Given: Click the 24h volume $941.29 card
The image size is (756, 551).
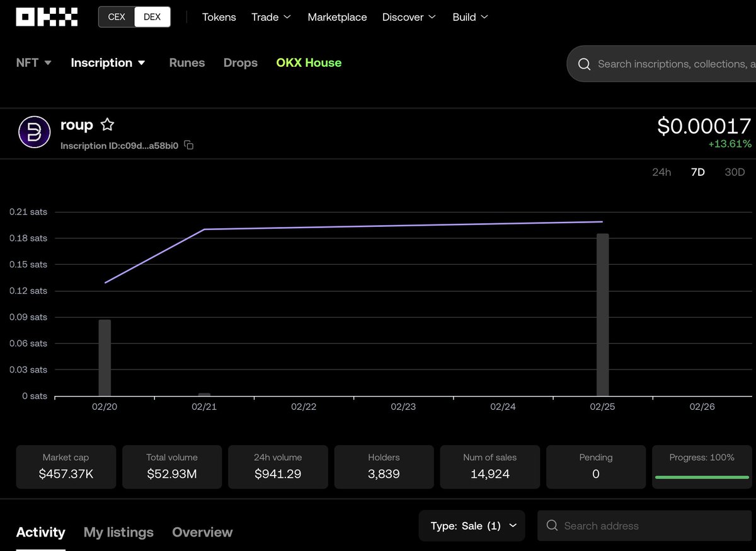Looking at the screenshot, I should pos(278,467).
